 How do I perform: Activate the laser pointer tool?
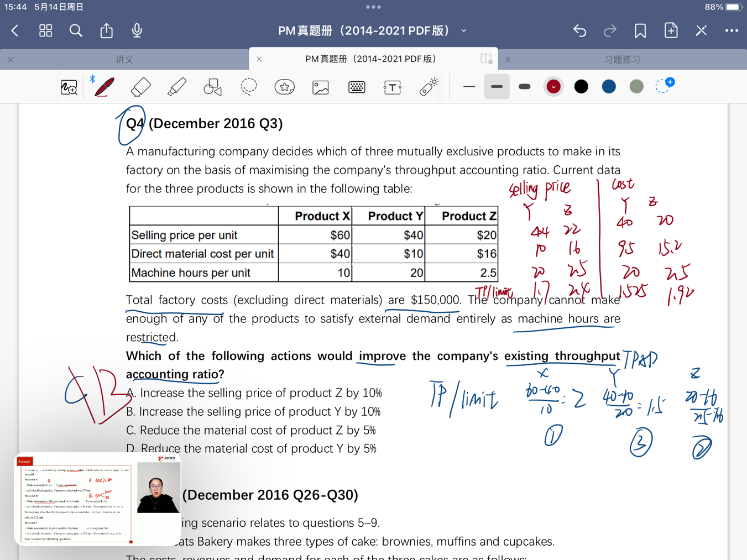coord(429,87)
